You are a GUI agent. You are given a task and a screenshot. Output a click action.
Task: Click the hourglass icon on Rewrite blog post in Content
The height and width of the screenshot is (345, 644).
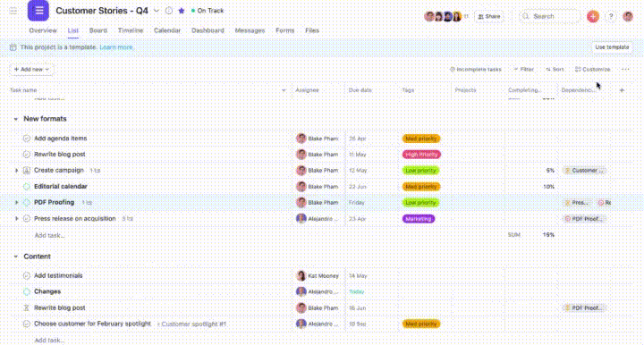pos(26,307)
